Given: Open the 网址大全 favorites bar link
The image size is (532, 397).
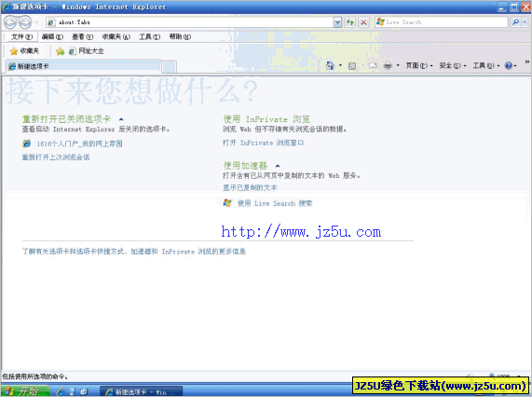Looking at the screenshot, I should point(86,51).
